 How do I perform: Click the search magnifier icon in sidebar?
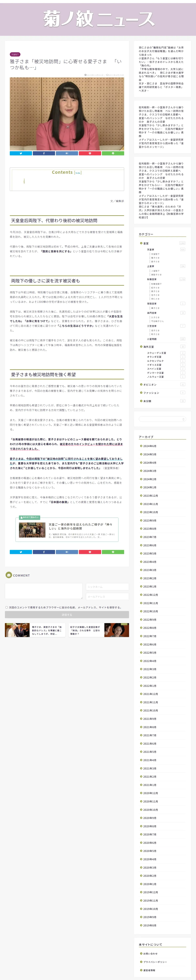[x=183, y=419]
